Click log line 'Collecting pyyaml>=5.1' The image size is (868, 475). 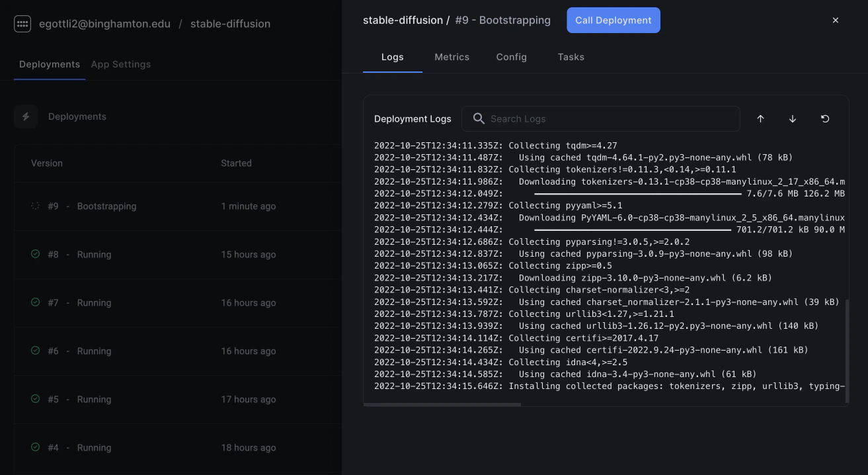[x=498, y=206]
